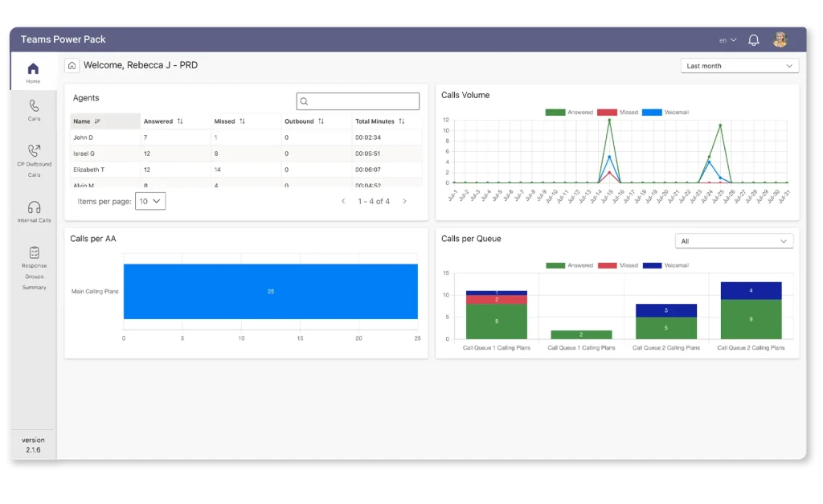The height and width of the screenshot is (504, 823).
Task: Sort by Answered column arrows
Action: 180,121
